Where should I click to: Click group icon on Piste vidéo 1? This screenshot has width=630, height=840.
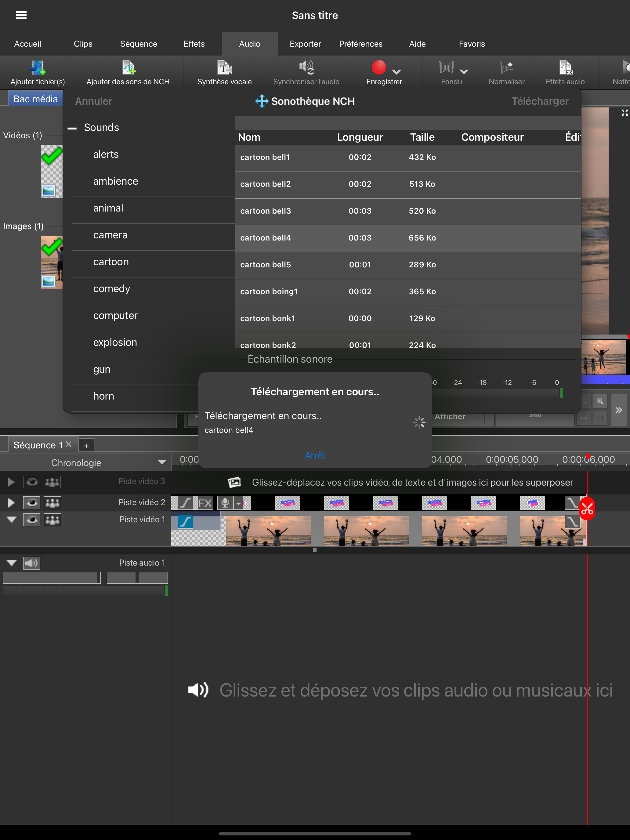click(52, 520)
